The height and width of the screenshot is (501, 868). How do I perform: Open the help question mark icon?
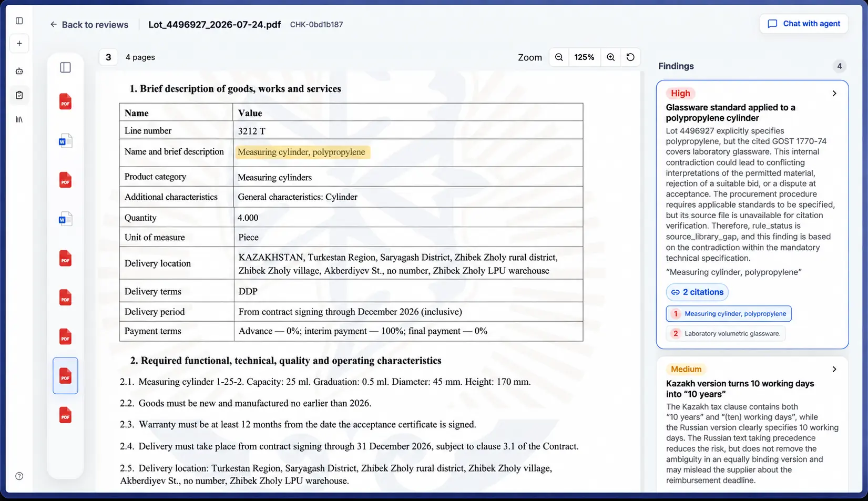pos(19,476)
